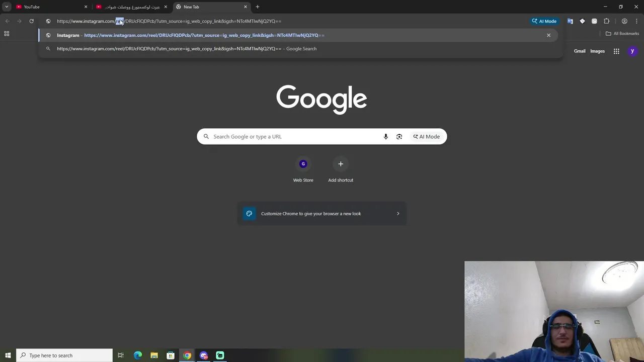Open Microsoft Store from taskbar

coord(171,355)
